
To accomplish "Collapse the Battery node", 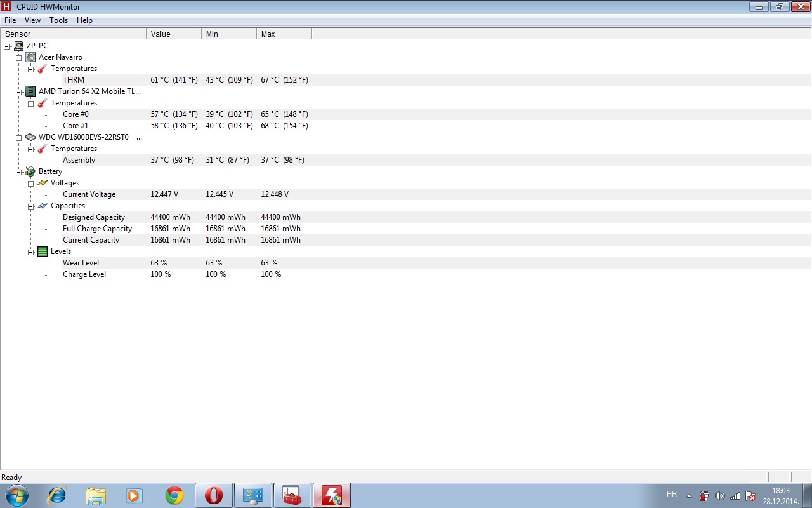I will coord(18,171).
